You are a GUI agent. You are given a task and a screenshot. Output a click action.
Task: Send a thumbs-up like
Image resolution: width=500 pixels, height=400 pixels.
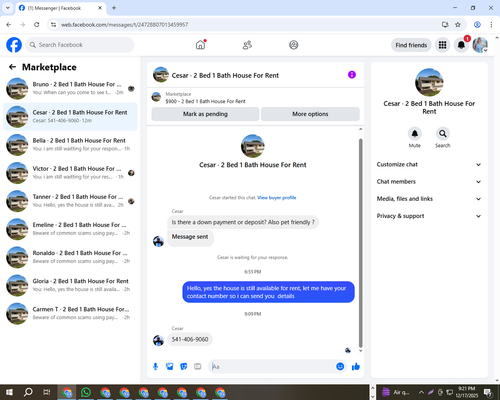click(x=356, y=367)
